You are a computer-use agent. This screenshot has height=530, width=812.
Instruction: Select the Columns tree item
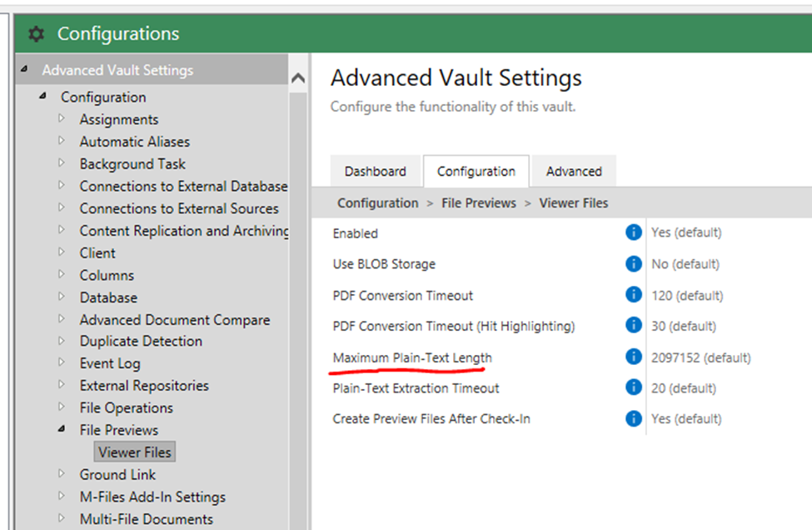tap(107, 275)
